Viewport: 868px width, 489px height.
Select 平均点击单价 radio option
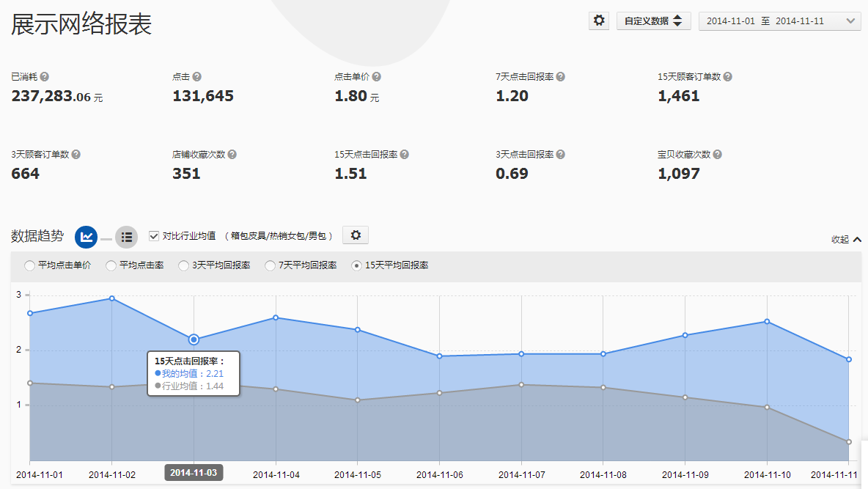(x=30, y=265)
